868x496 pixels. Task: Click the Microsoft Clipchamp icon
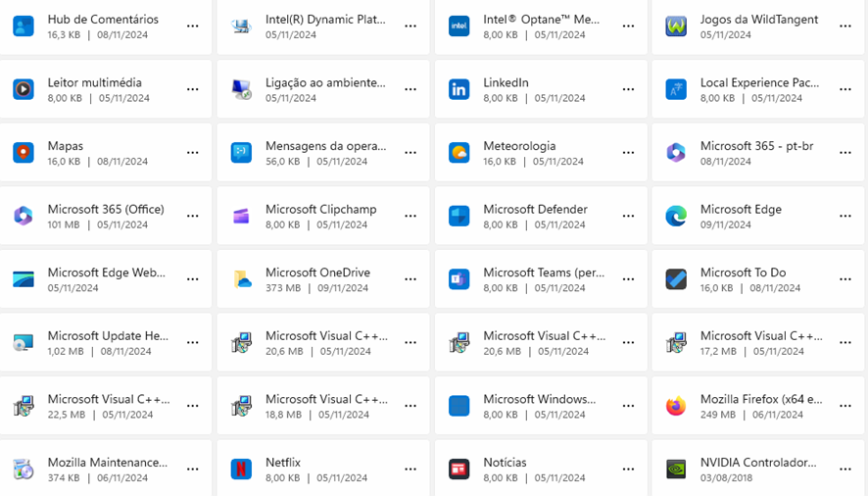point(241,216)
